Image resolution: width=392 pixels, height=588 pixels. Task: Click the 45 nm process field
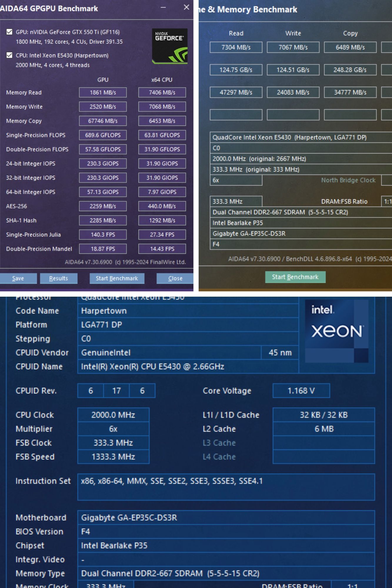[280, 353]
